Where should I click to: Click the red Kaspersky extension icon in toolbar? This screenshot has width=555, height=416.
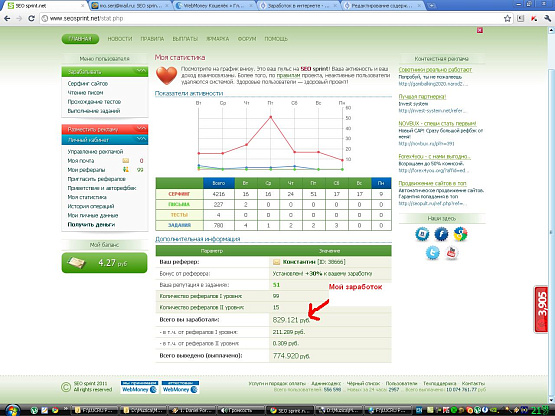tap(534, 18)
